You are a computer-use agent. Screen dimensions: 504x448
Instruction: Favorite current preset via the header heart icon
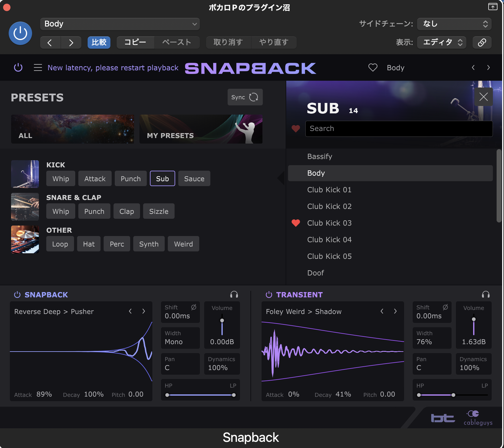(x=373, y=67)
